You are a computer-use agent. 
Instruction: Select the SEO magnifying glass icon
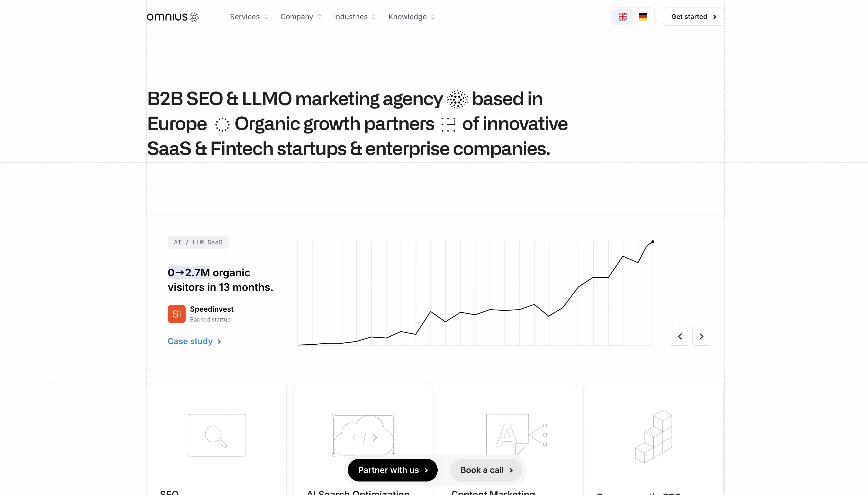coord(217,436)
